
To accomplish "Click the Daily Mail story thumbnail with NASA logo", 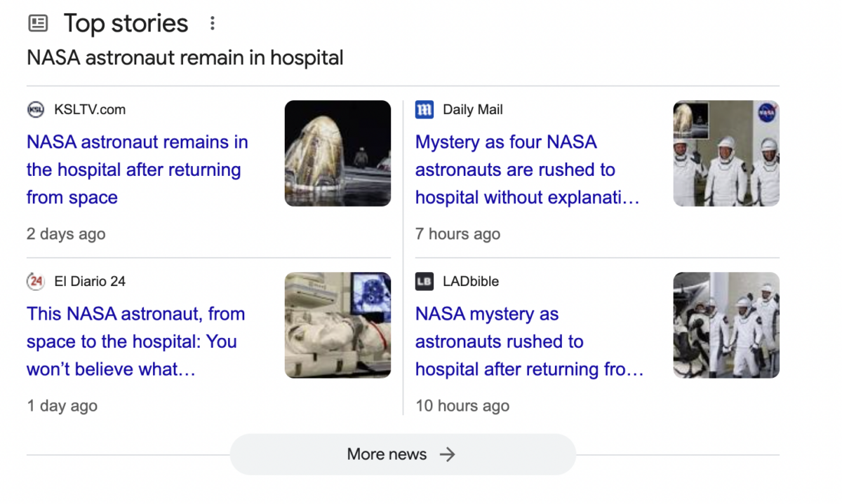I will tap(726, 154).
